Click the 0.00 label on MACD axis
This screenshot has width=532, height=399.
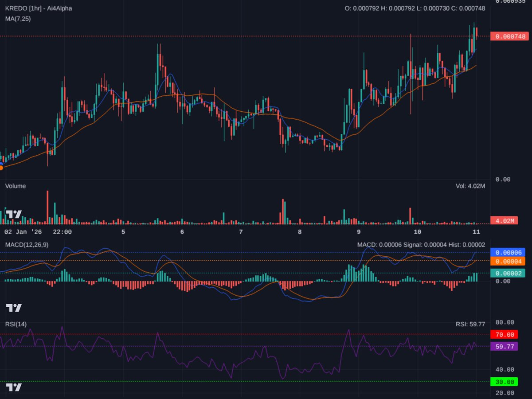tap(503, 281)
